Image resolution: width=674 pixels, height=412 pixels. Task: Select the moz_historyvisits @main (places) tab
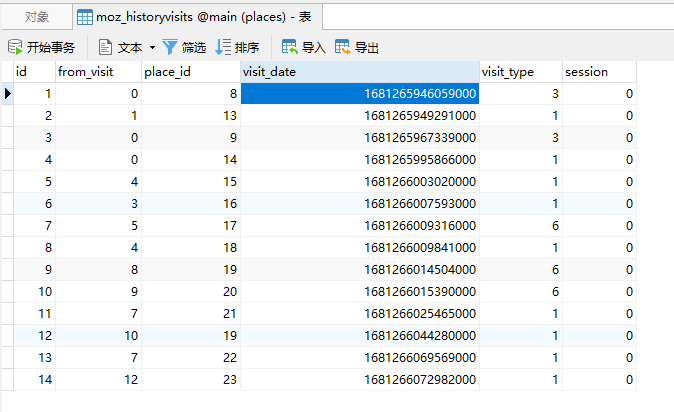click(x=198, y=17)
